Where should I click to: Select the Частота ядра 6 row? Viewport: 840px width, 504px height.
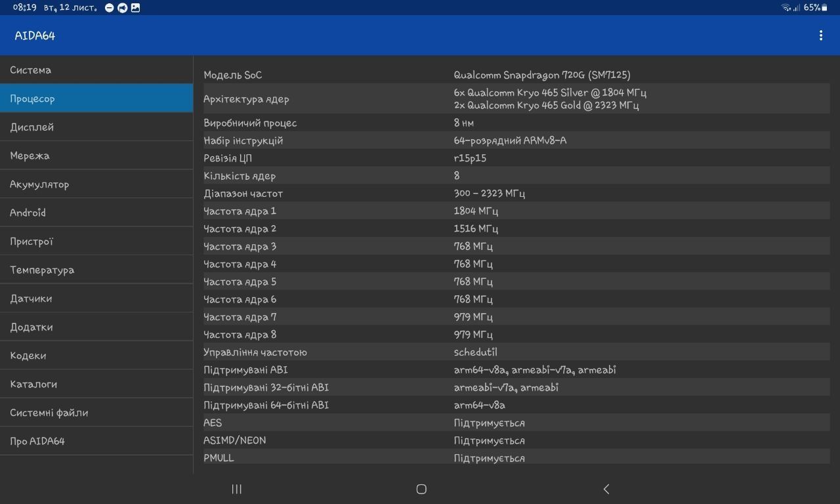(515, 299)
